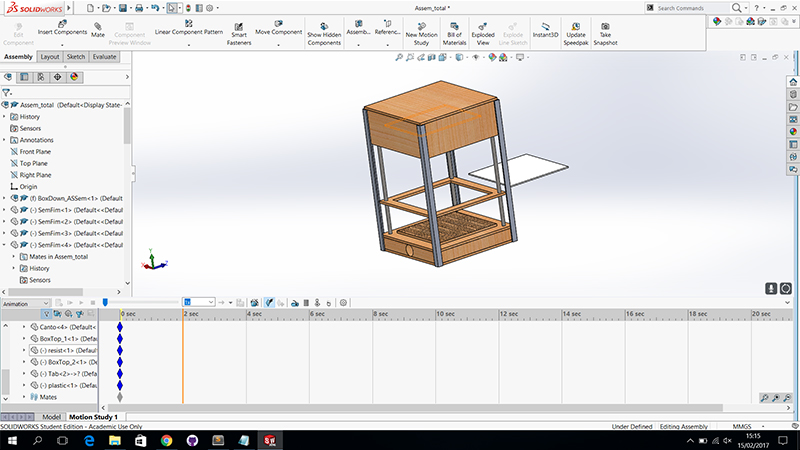Toggle visibility of SemFim<3> component

(14, 233)
